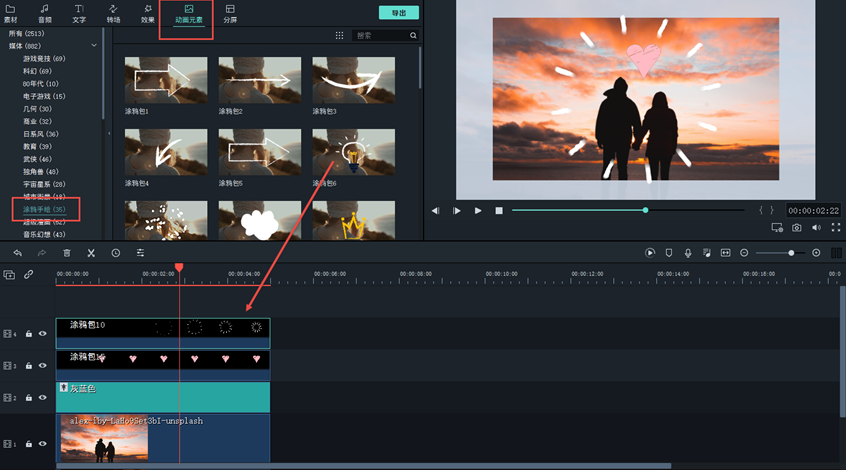Open the 文字 tab
The image size is (846, 470).
pos(79,14)
